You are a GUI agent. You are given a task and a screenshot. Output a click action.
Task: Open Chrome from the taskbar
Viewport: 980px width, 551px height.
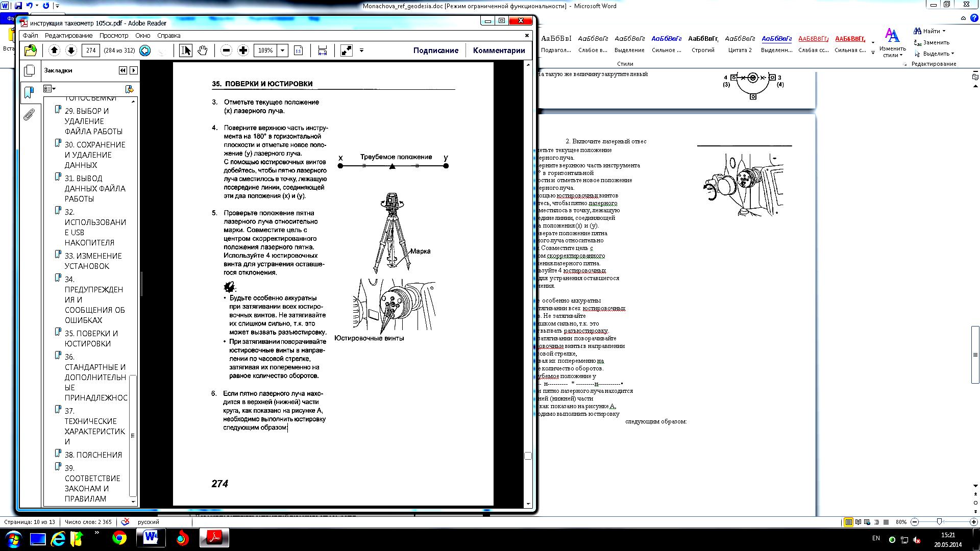(119, 538)
